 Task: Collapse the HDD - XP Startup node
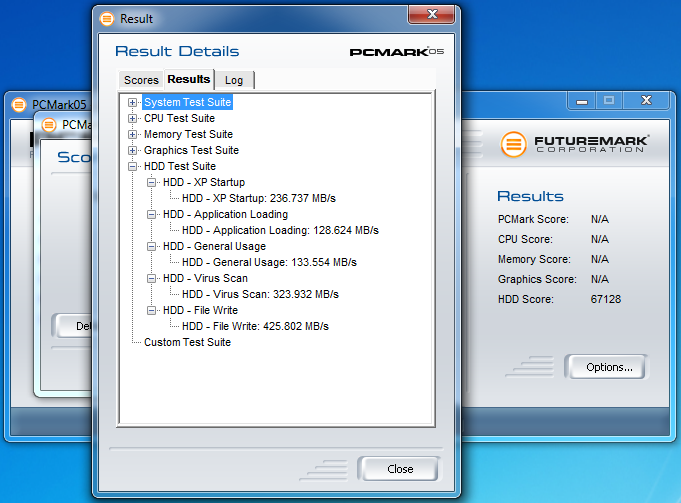coord(151,182)
